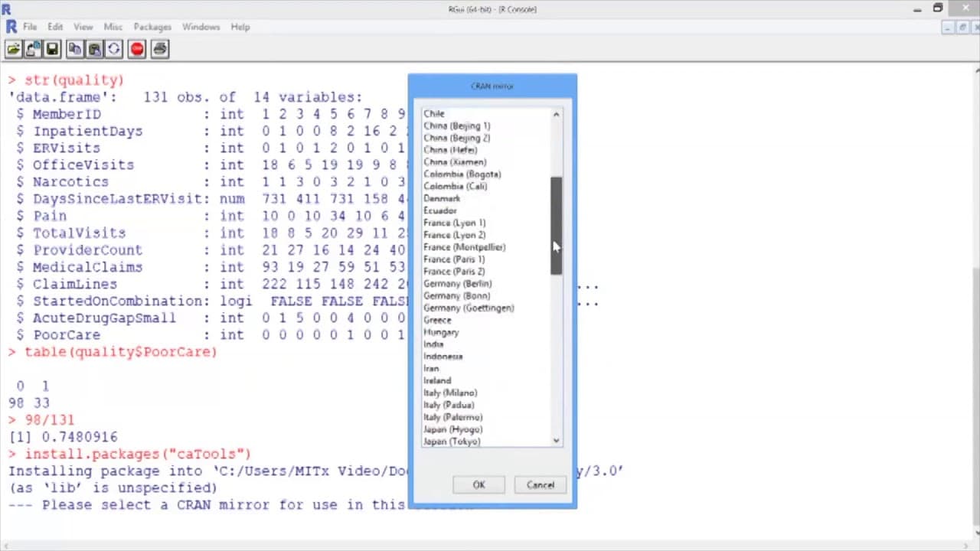Click the Paste toolbar icon
The image size is (980, 551).
pos(94,50)
